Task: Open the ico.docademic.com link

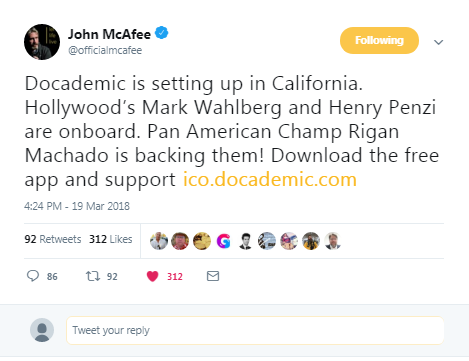Action: 270,179
